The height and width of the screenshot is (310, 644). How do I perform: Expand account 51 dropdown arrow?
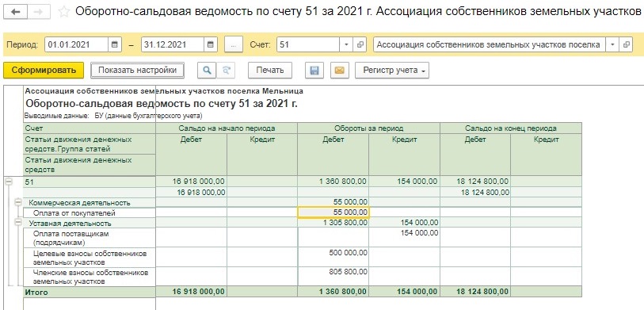tap(346, 44)
